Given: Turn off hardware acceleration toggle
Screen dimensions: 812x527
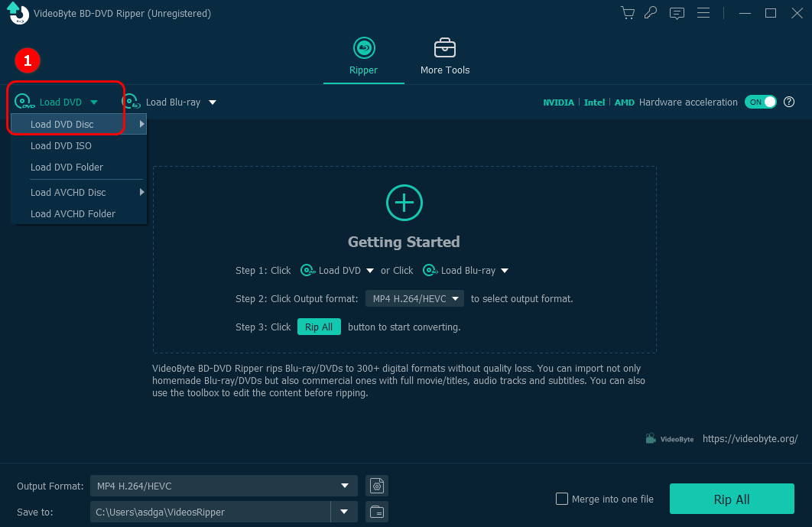Looking at the screenshot, I should [760, 102].
